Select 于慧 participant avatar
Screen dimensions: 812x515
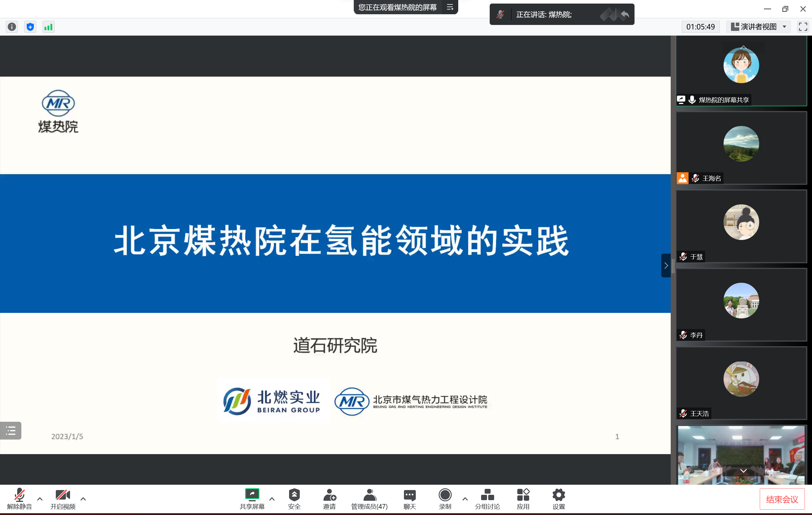pyautogui.click(x=741, y=222)
